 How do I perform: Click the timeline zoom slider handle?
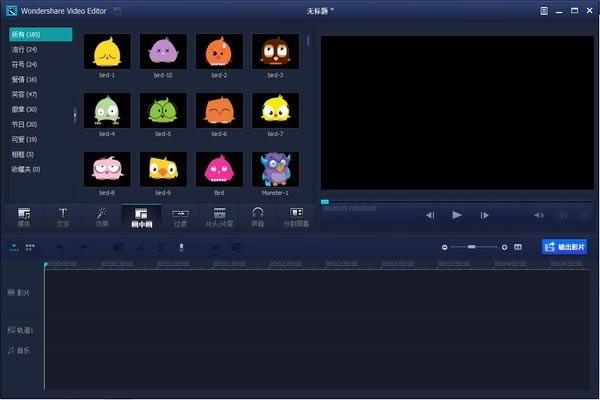[472, 247]
